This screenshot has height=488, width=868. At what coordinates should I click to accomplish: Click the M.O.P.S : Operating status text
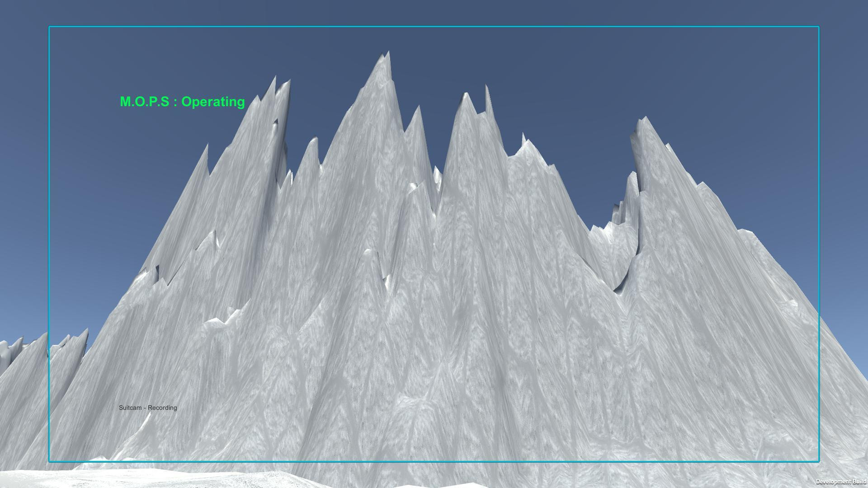click(x=182, y=102)
